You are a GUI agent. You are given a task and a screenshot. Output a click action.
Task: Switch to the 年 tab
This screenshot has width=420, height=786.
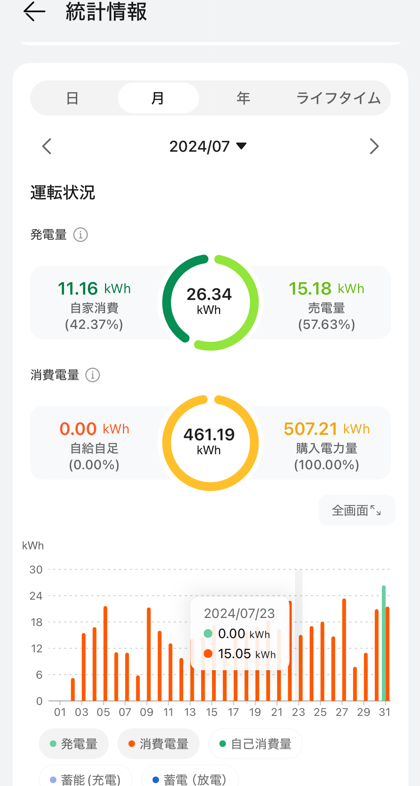tap(243, 98)
